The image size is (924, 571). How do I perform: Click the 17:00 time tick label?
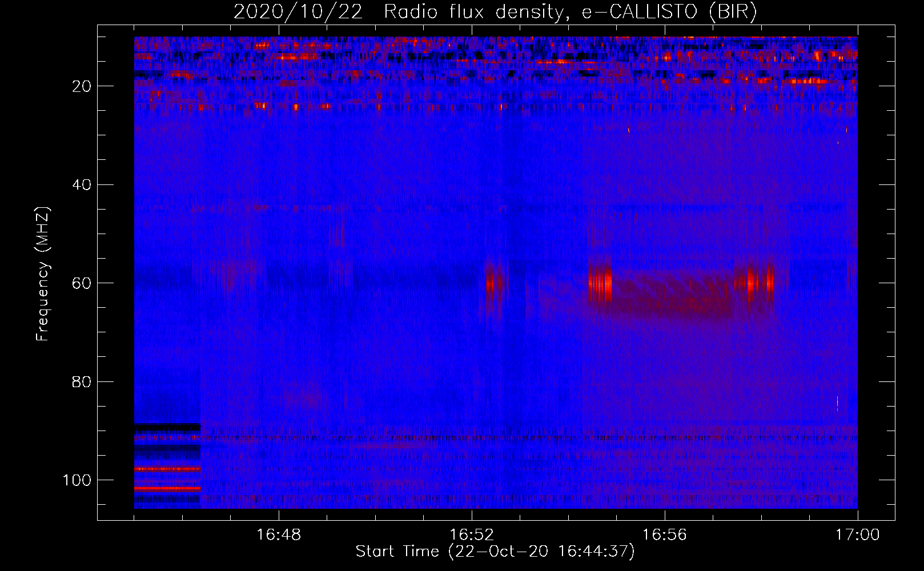click(x=857, y=535)
